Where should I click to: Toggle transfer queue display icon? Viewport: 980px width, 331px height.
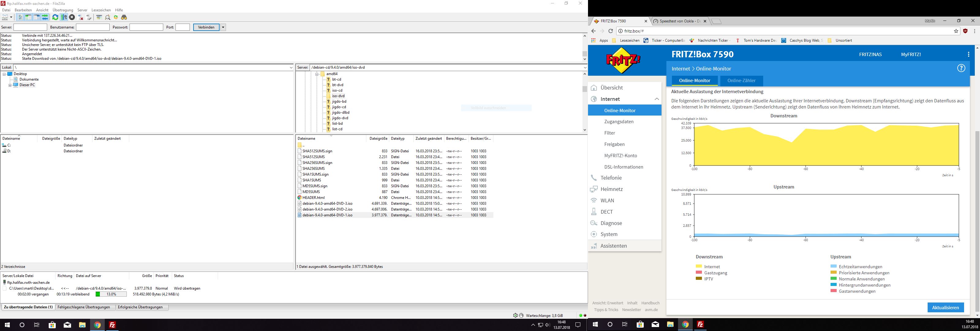(x=45, y=17)
